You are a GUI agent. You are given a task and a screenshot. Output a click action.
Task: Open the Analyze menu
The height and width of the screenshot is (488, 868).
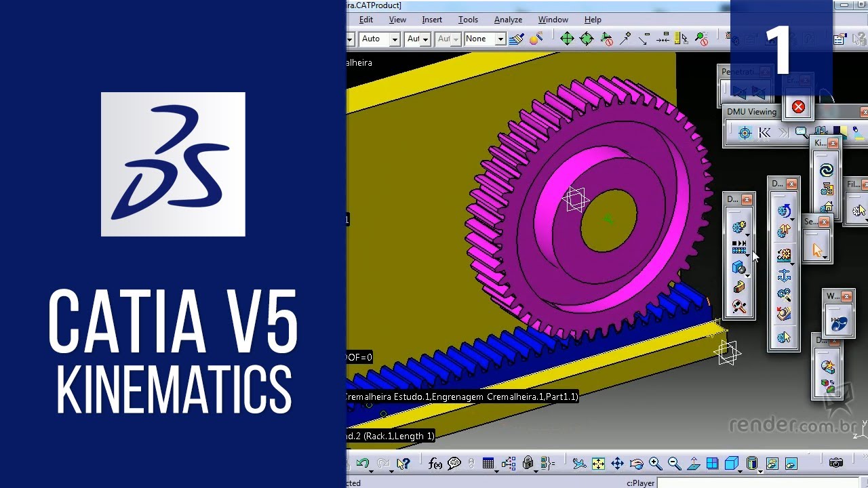(508, 20)
